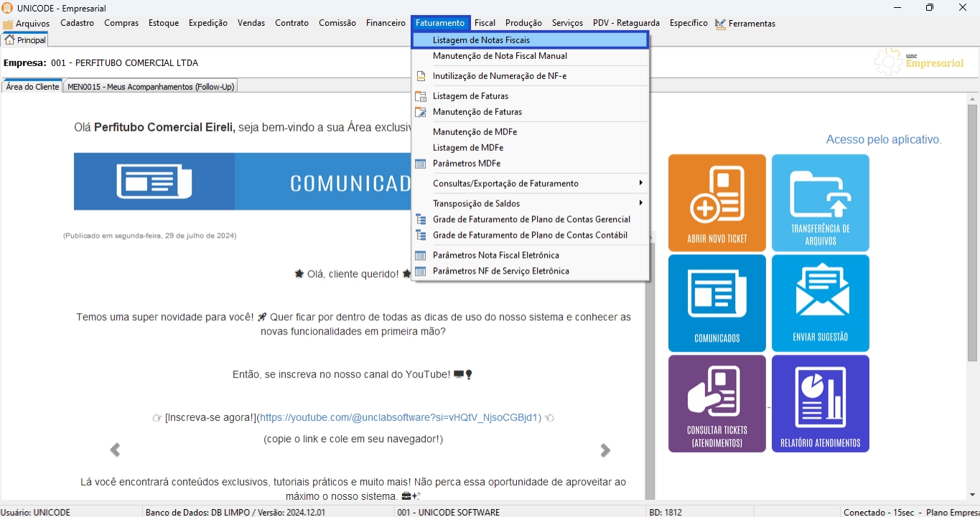Open the Abrir Novo Ticket tile
This screenshot has width=980, height=517.
717,202
